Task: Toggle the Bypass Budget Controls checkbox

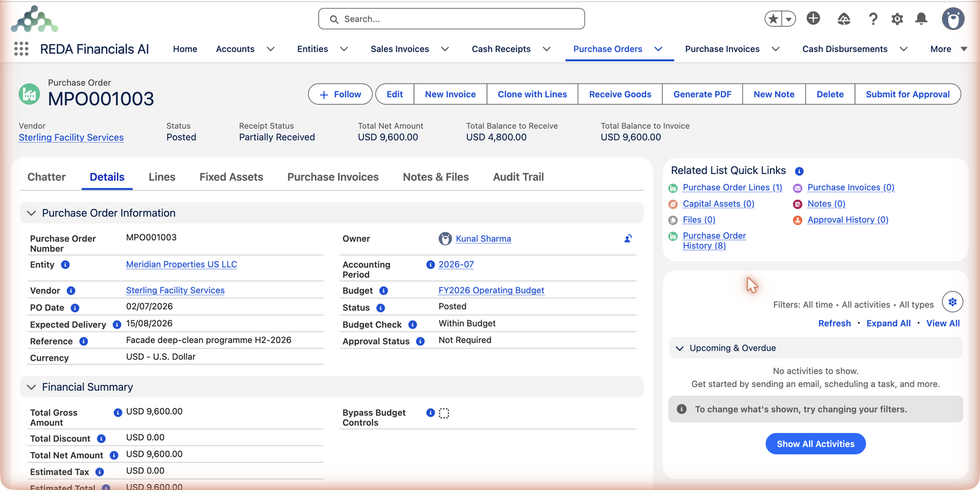Action: pyautogui.click(x=444, y=413)
